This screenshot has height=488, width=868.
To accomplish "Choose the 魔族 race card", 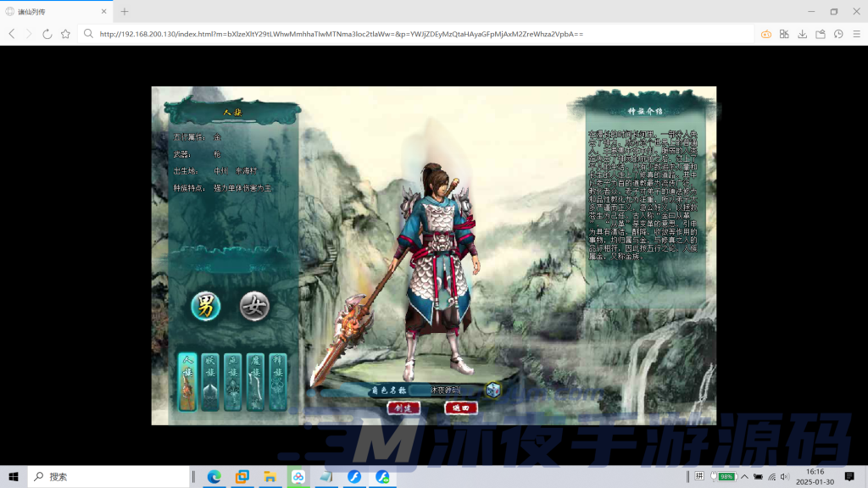I will (255, 382).
